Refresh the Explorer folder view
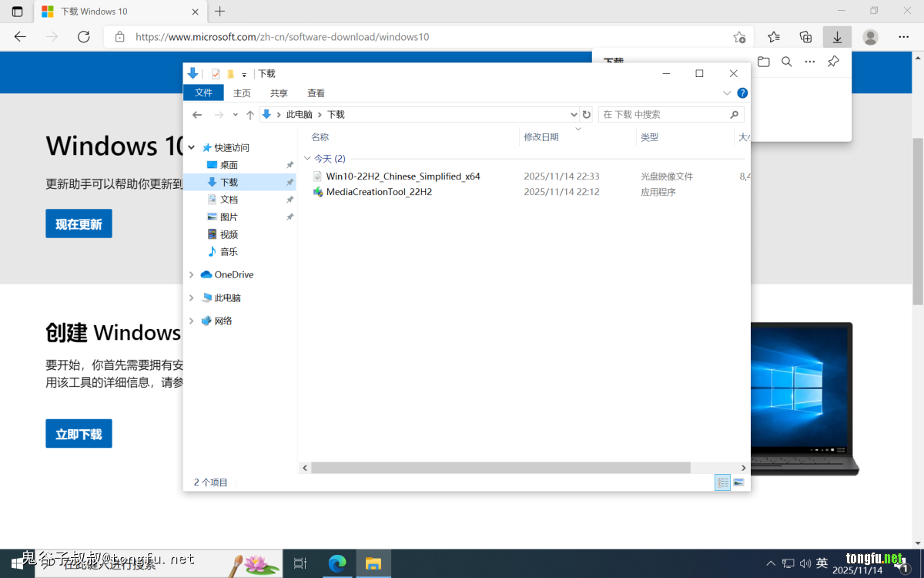The height and width of the screenshot is (578, 924). pos(587,114)
